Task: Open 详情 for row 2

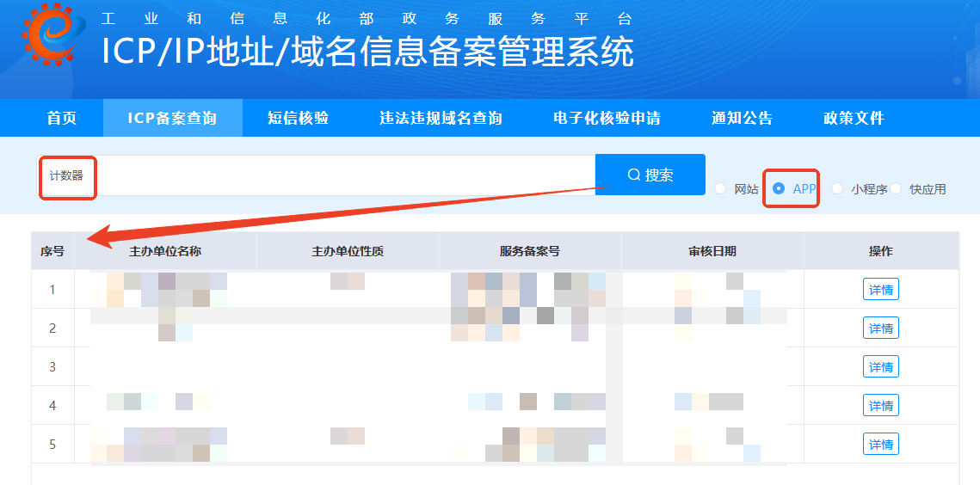Action: click(881, 328)
